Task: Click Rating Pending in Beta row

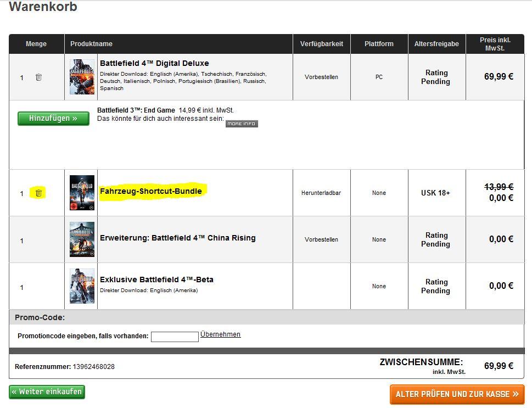Action: (435, 286)
